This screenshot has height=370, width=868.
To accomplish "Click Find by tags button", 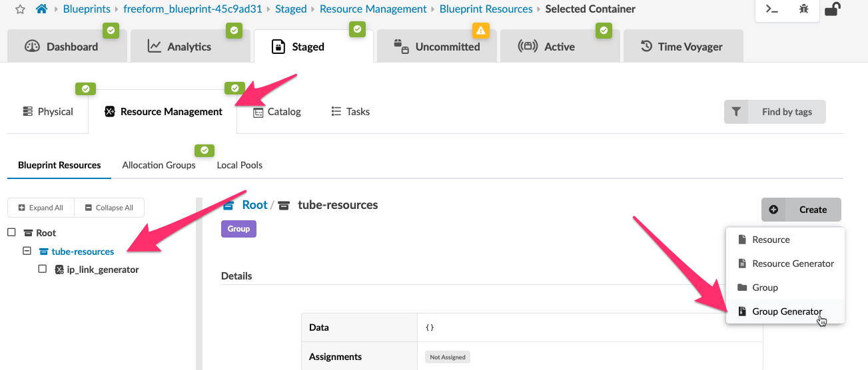I will pos(786,112).
